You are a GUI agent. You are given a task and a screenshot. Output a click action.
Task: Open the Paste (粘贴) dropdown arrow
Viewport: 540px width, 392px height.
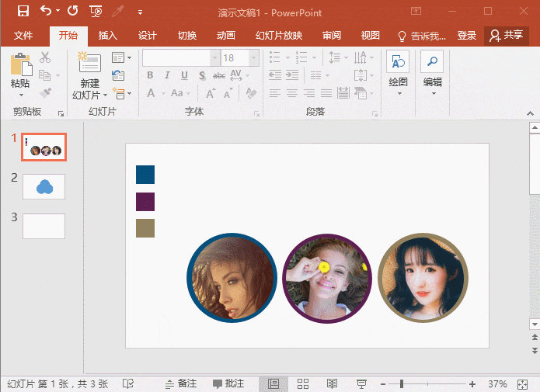click(x=21, y=95)
